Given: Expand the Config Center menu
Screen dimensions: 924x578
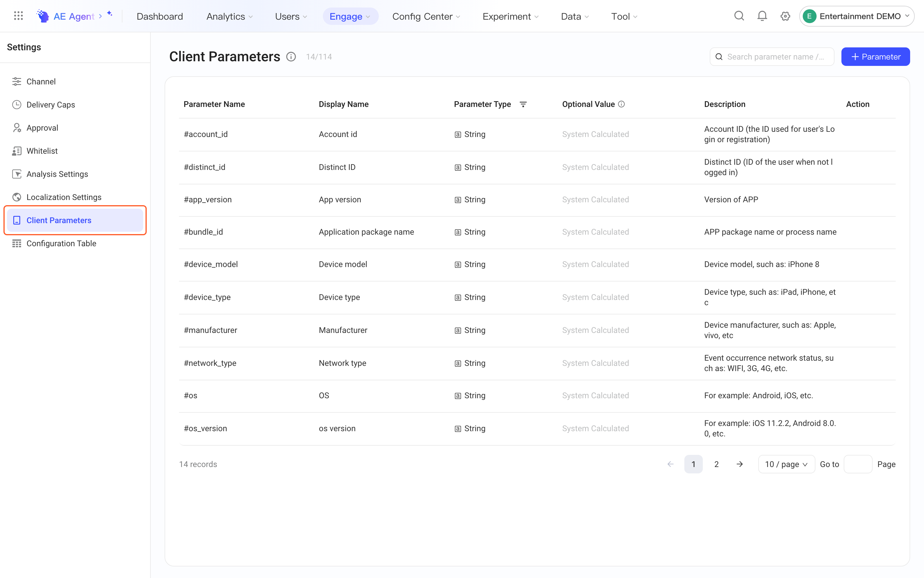Looking at the screenshot, I should pyautogui.click(x=426, y=16).
